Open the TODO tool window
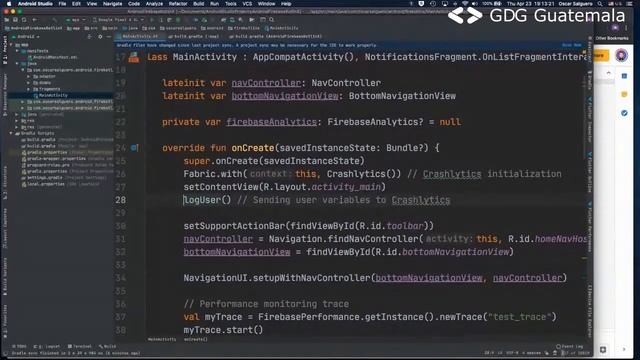Image resolution: width=640 pixels, height=360 pixels. click(x=19, y=346)
